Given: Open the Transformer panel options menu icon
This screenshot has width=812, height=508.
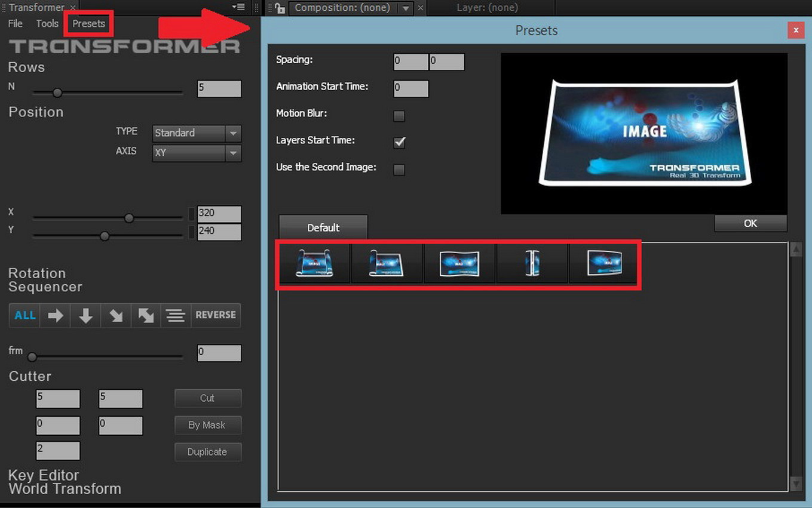Looking at the screenshot, I should tap(238, 7).
